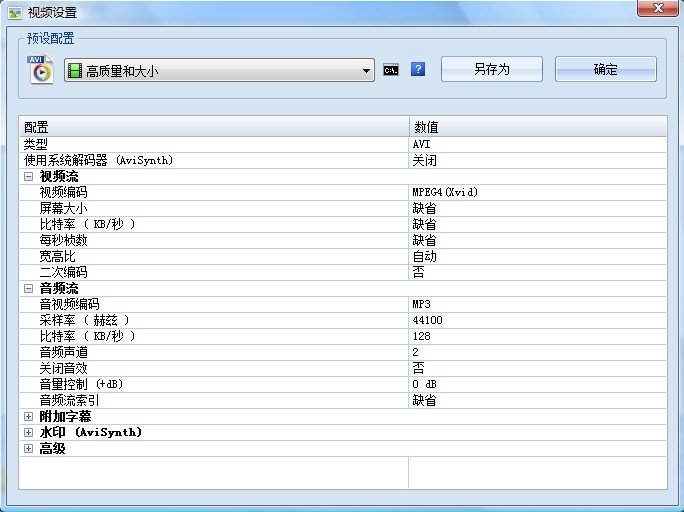This screenshot has width=684, height=512.
Task: Click the 缺省 value for 音频流索引
Action: point(537,400)
